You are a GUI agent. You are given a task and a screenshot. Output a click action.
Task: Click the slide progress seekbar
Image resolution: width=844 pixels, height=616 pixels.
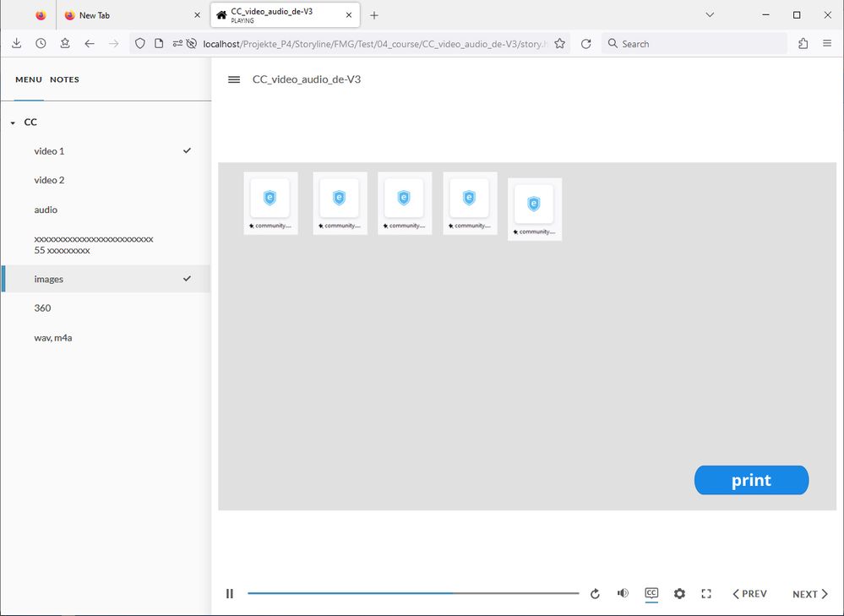(x=412, y=593)
